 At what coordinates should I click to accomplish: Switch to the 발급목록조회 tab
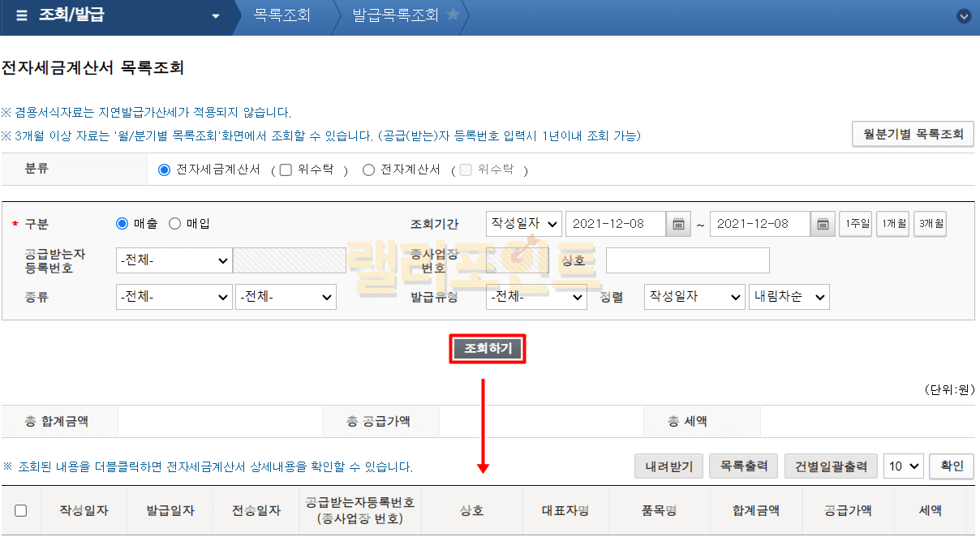(395, 15)
